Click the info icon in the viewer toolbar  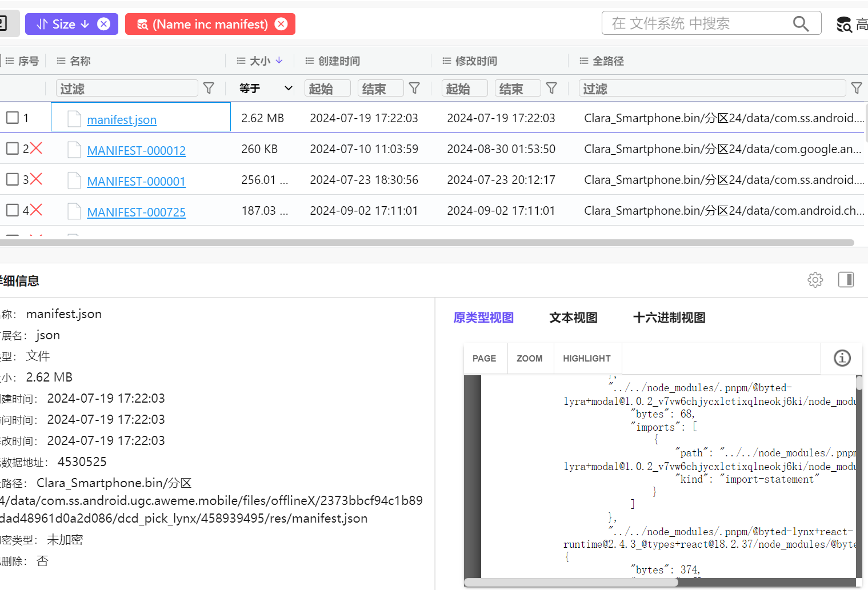coord(841,358)
